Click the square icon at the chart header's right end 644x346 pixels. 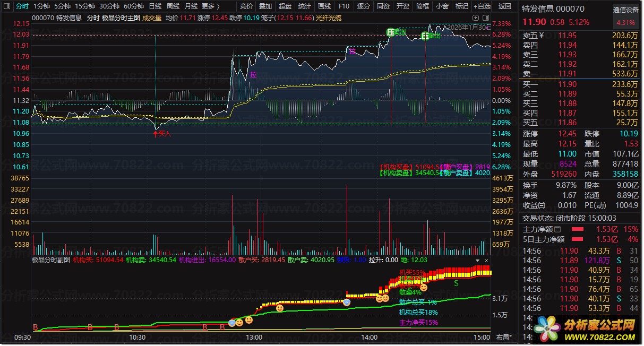coord(486,17)
